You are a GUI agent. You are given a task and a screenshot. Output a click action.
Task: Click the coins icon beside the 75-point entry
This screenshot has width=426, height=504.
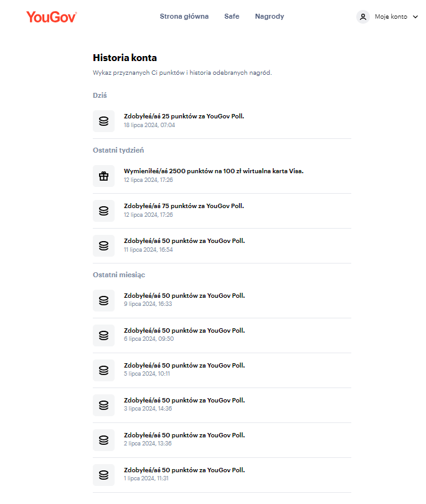(103, 211)
